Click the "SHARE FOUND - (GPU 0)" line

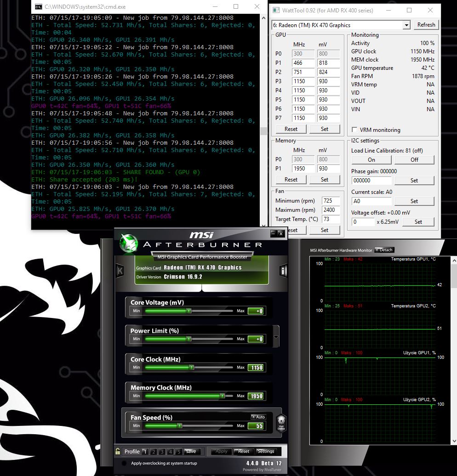coord(116,172)
